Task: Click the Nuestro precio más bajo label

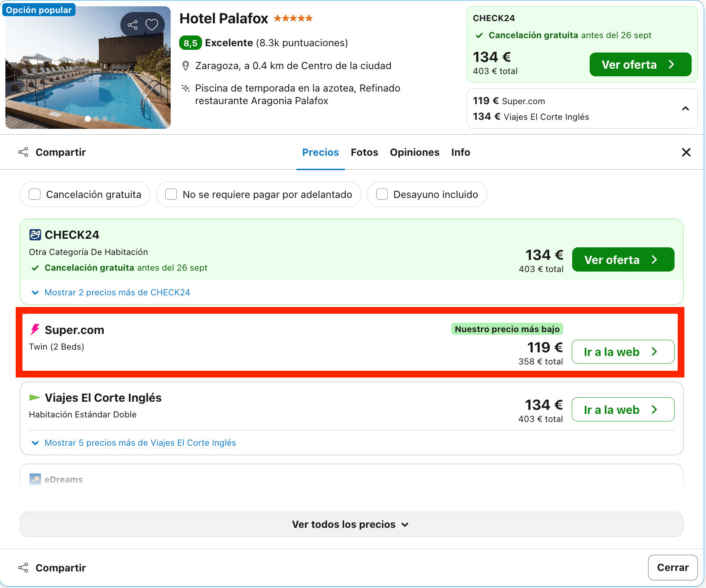Action: coord(507,329)
